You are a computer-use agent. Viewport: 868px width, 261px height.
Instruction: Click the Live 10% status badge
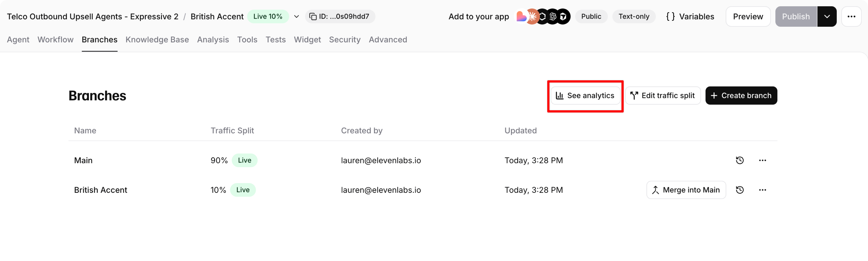click(x=268, y=17)
